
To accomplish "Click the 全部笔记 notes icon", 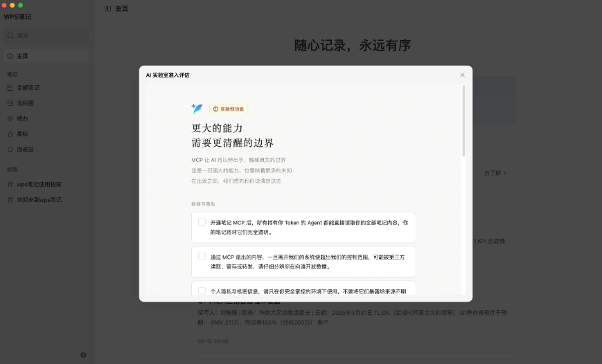I will click(x=10, y=87).
